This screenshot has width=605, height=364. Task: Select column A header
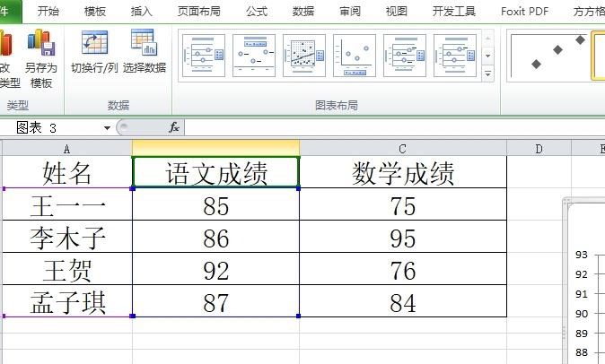point(66,149)
